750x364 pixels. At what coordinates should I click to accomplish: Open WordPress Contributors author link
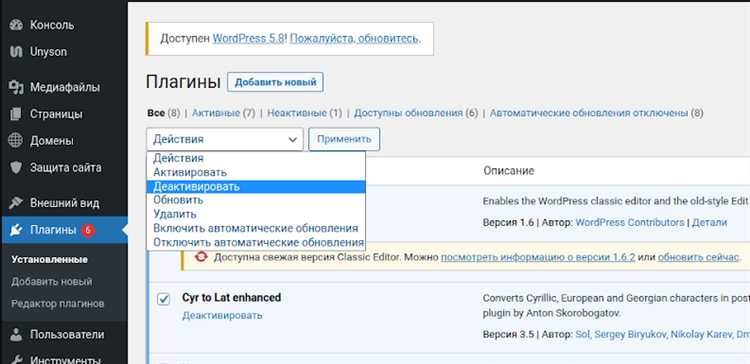coord(630,222)
